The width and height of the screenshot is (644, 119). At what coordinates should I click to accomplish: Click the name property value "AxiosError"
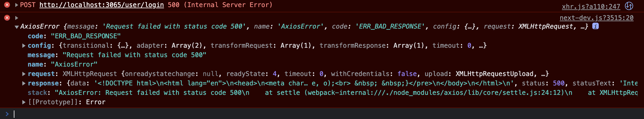pos(74,64)
